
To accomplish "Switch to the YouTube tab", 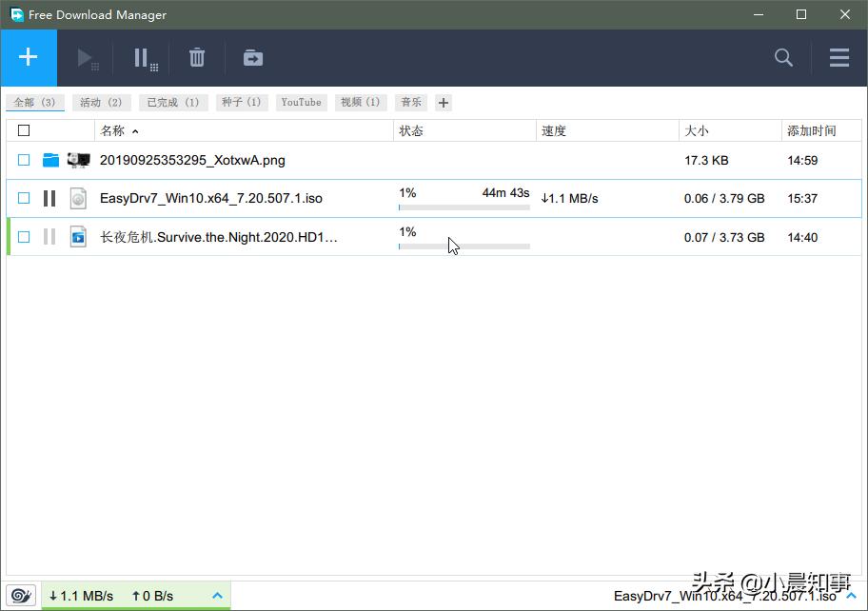I will point(301,103).
